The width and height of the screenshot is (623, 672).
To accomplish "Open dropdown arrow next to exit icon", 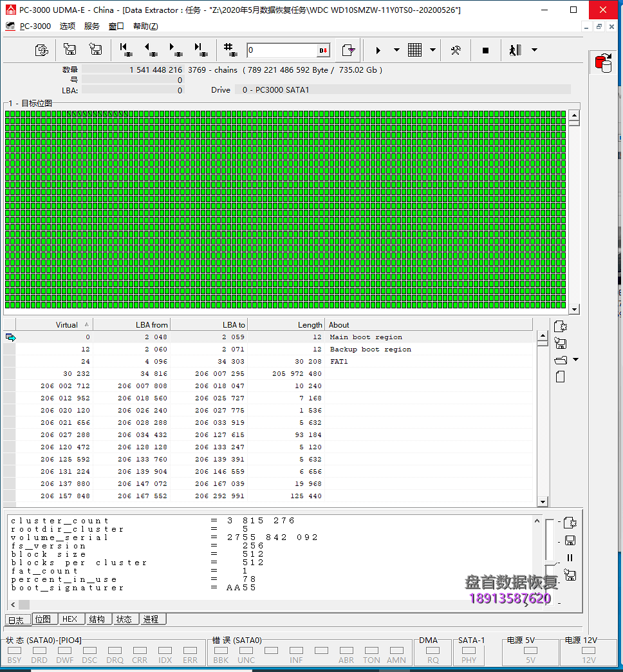I will point(534,50).
